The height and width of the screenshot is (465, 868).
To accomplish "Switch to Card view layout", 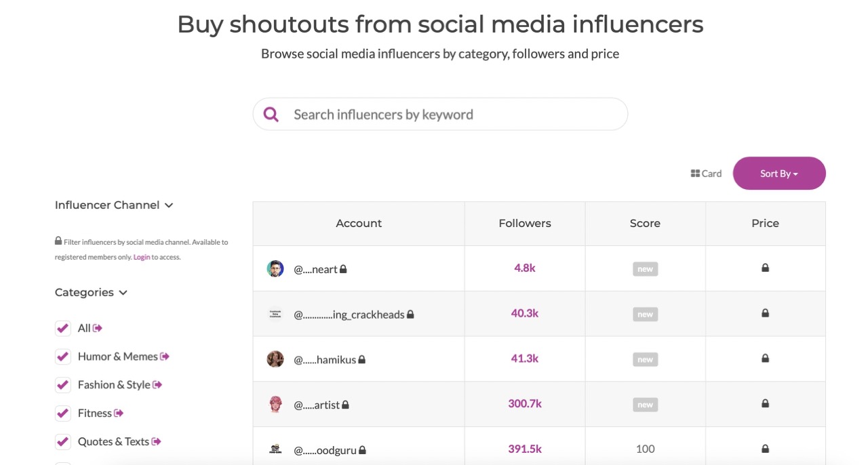I will coord(706,174).
